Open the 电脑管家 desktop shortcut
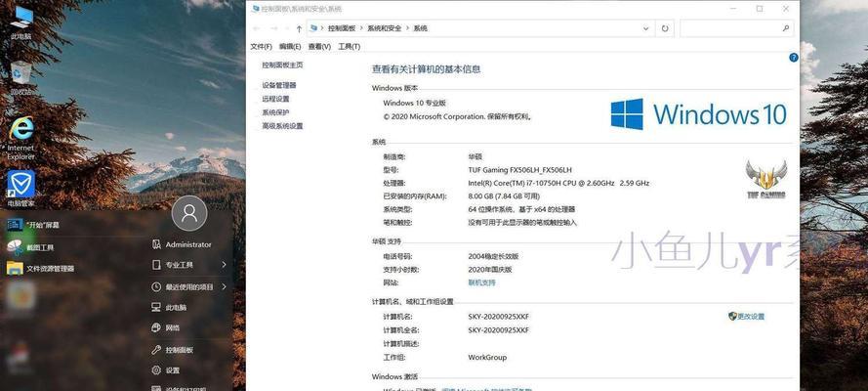Screen dimensions: 868x391 click(x=21, y=189)
